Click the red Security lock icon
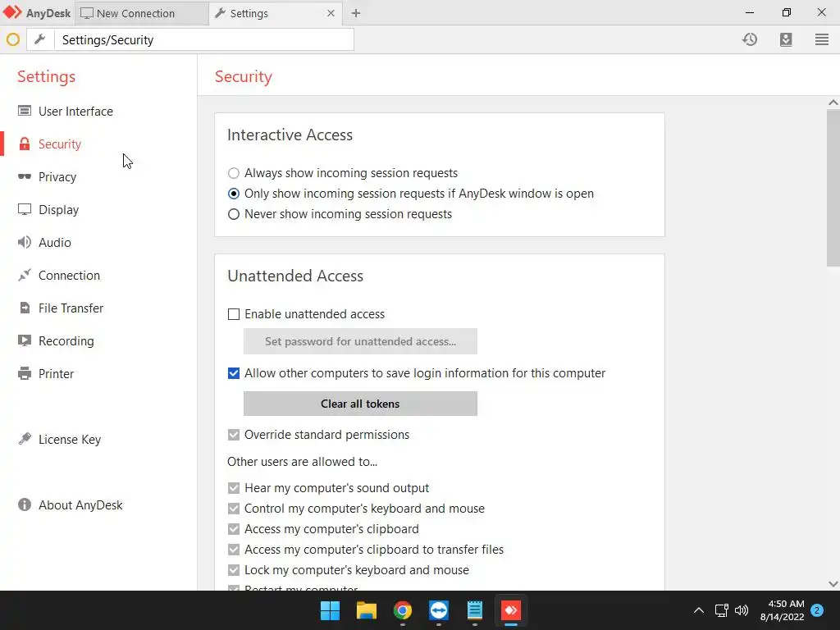The height and width of the screenshot is (630, 840). tap(25, 144)
